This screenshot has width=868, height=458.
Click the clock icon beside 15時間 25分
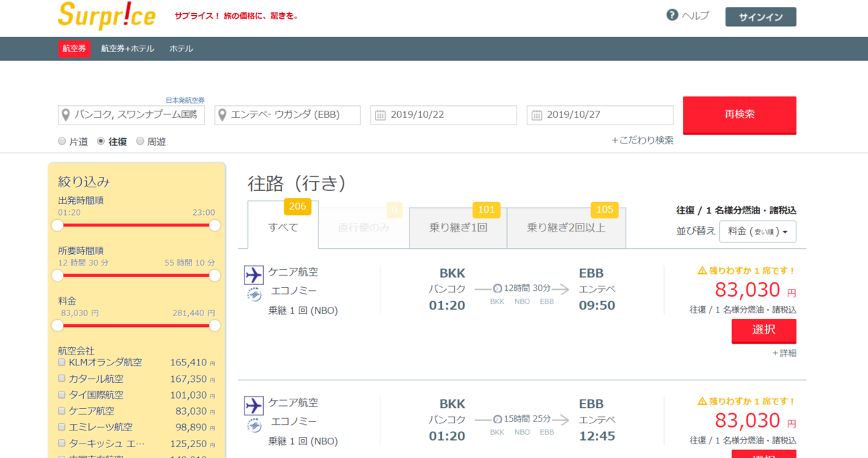tap(498, 419)
